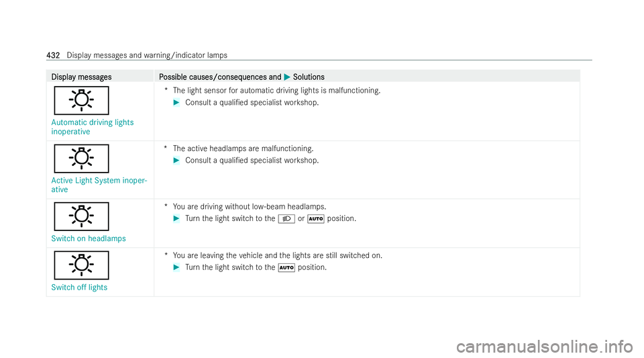Select the 'Switch off lights' message text
This screenshot has height=358, width=644.
[79, 287]
